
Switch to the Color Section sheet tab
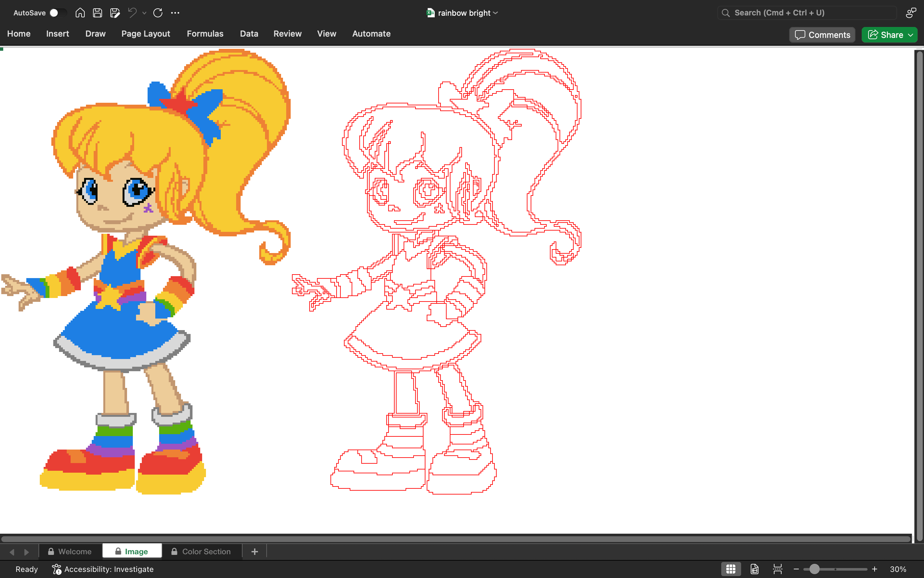202,552
